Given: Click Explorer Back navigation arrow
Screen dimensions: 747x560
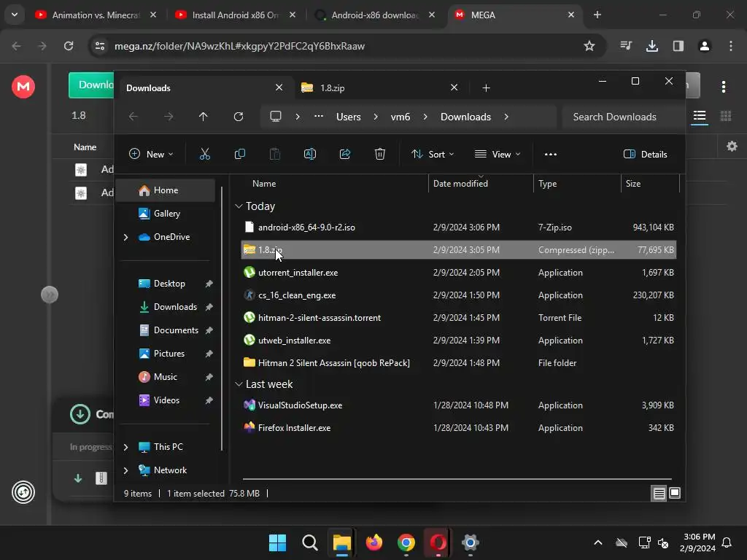Looking at the screenshot, I should point(133,117).
